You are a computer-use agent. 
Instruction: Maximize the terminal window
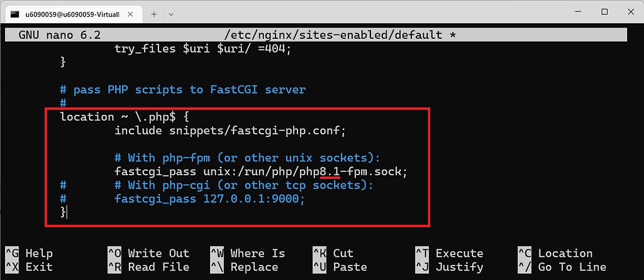[604, 12]
